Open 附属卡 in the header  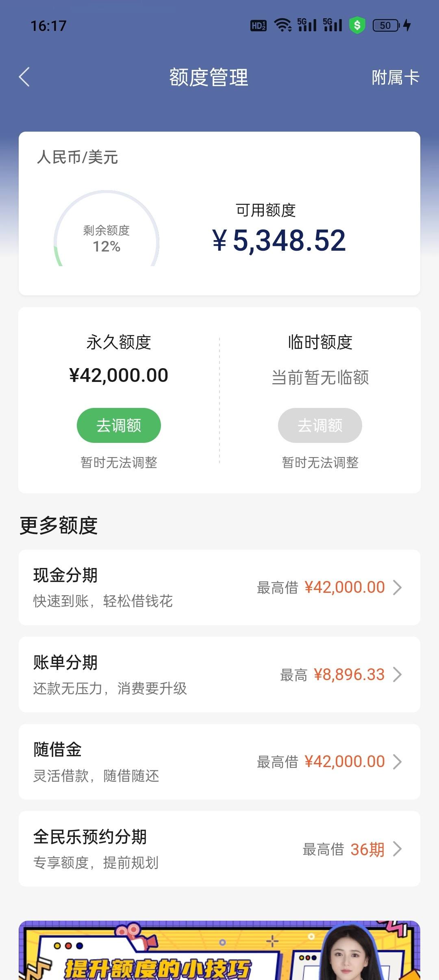coord(395,77)
